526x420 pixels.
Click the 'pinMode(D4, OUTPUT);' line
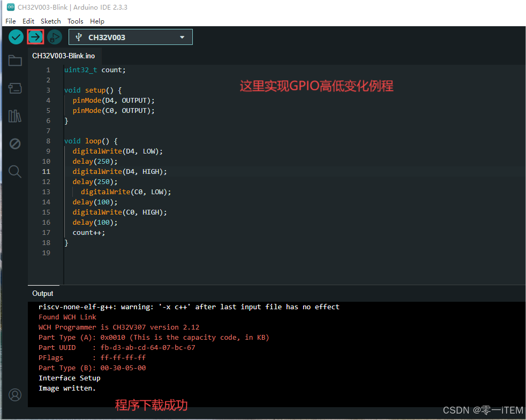pos(114,101)
